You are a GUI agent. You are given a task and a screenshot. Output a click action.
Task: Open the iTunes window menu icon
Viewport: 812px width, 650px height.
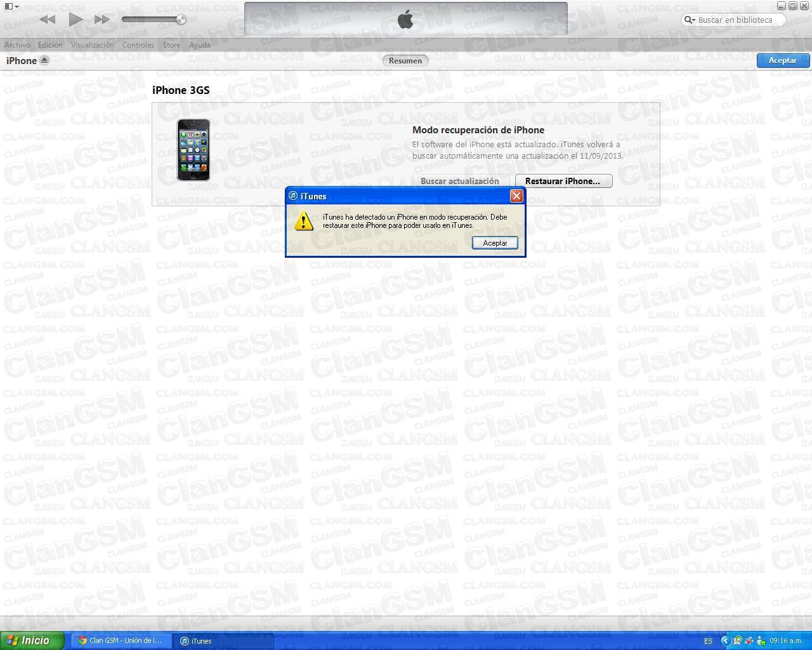[11, 6]
